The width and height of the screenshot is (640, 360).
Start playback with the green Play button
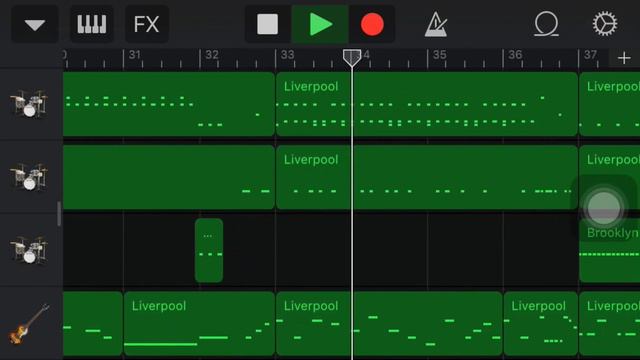coord(320,24)
